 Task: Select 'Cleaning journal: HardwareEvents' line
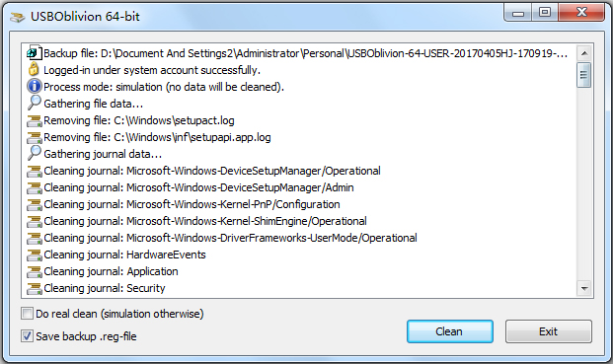pos(124,255)
